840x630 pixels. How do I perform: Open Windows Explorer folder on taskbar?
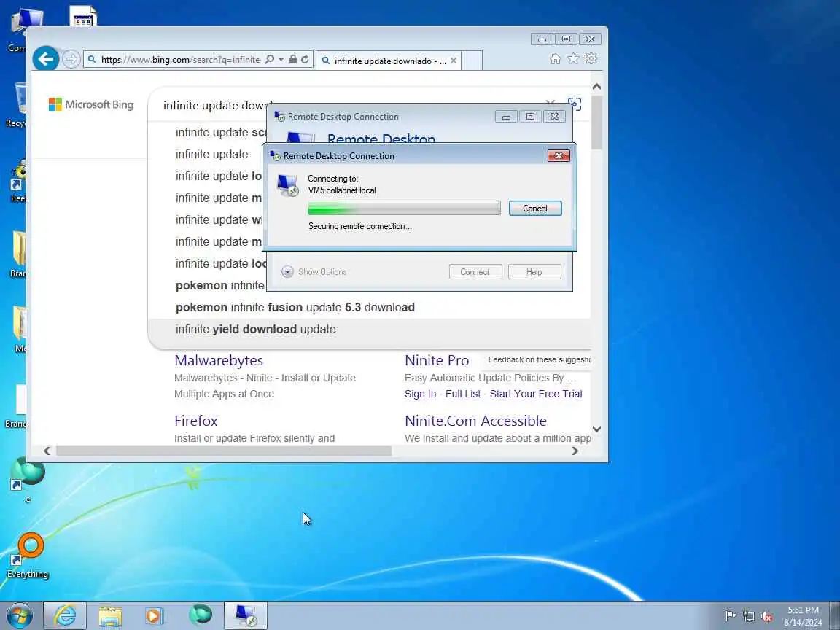(x=110, y=615)
